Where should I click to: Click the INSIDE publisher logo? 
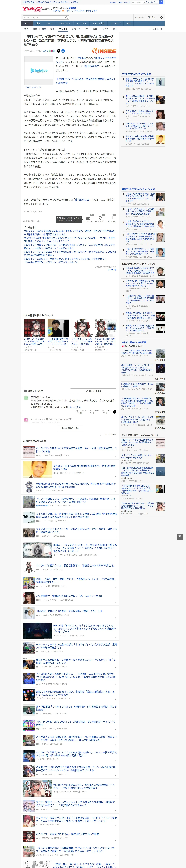[104, 51]
